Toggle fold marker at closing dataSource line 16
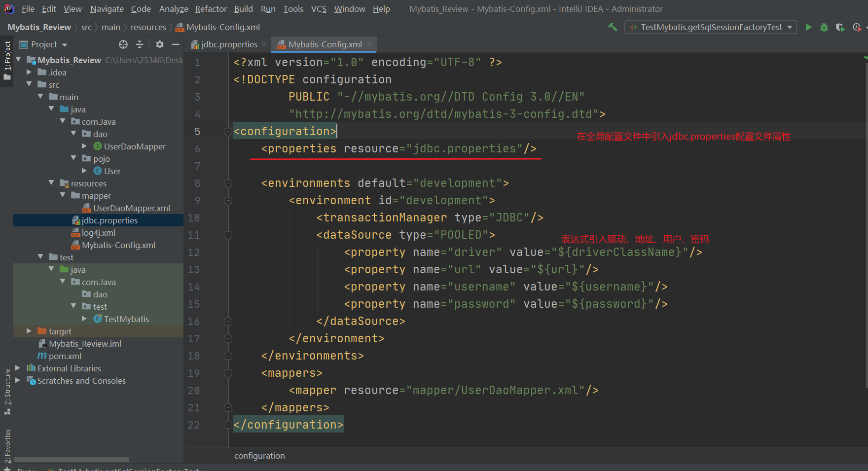This screenshot has height=471, width=868. coord(228,322)
